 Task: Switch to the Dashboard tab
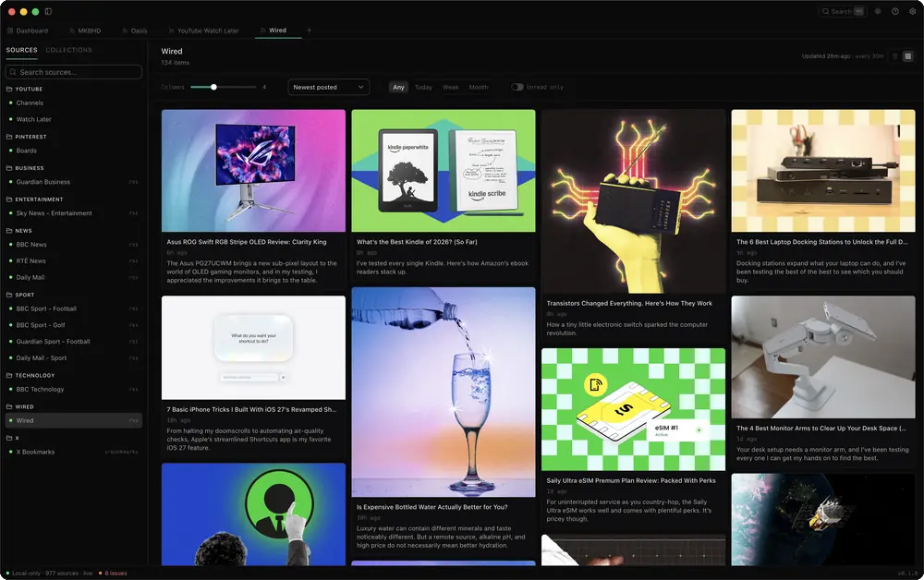(28, 30)
